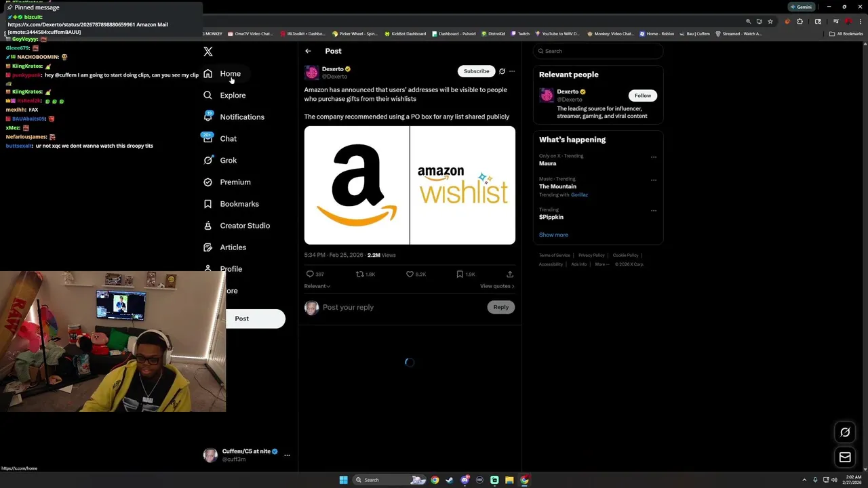Open the taskbar volume icon
The image size is (868, 488).
pos(834,480)
